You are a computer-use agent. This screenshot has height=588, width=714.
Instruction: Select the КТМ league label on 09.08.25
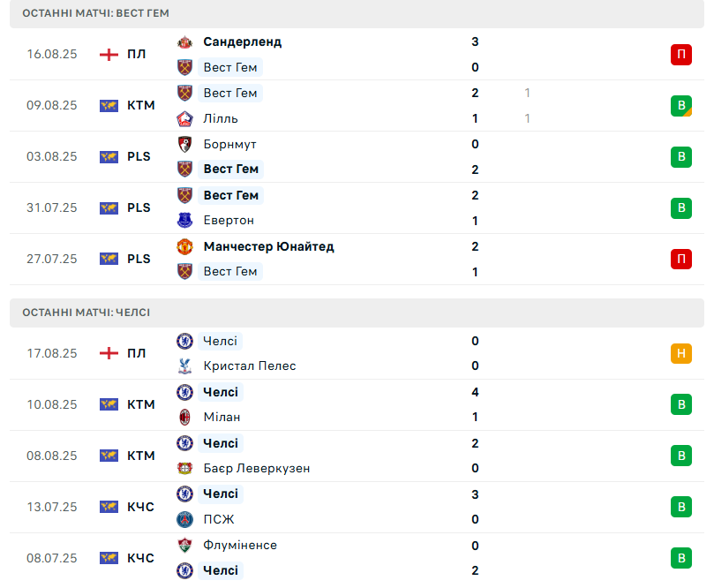coord(140,105)
